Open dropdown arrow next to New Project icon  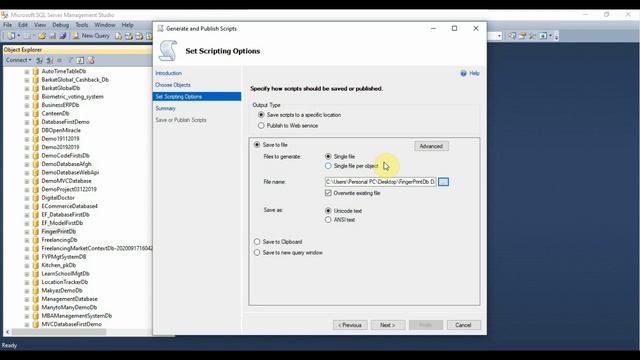point(19,36)
